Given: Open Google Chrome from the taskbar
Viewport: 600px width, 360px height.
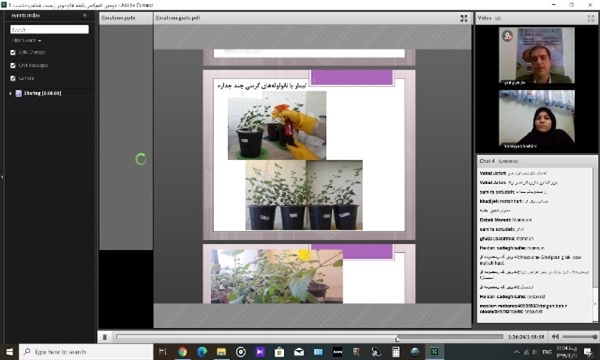Looking at the screenshot, I should pyautogui.click(x=183, y=352).
